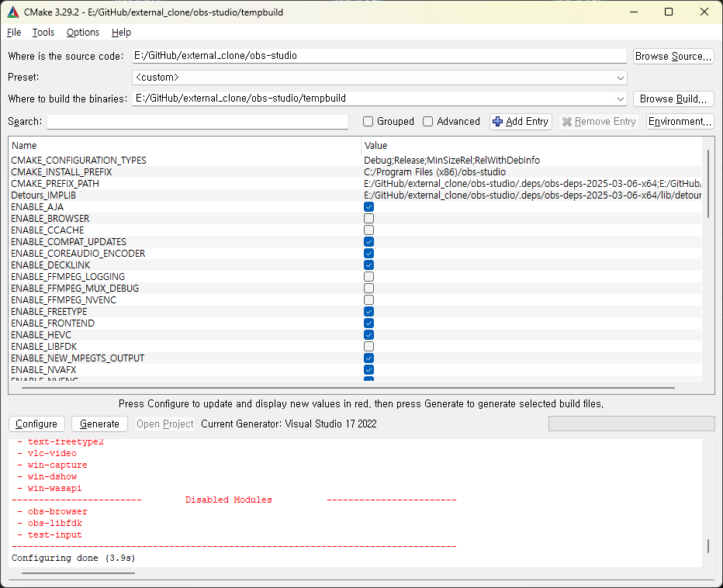Click the 'Disabled Modules' log heading
Screen dimensions: 723x588
point(229,500)
